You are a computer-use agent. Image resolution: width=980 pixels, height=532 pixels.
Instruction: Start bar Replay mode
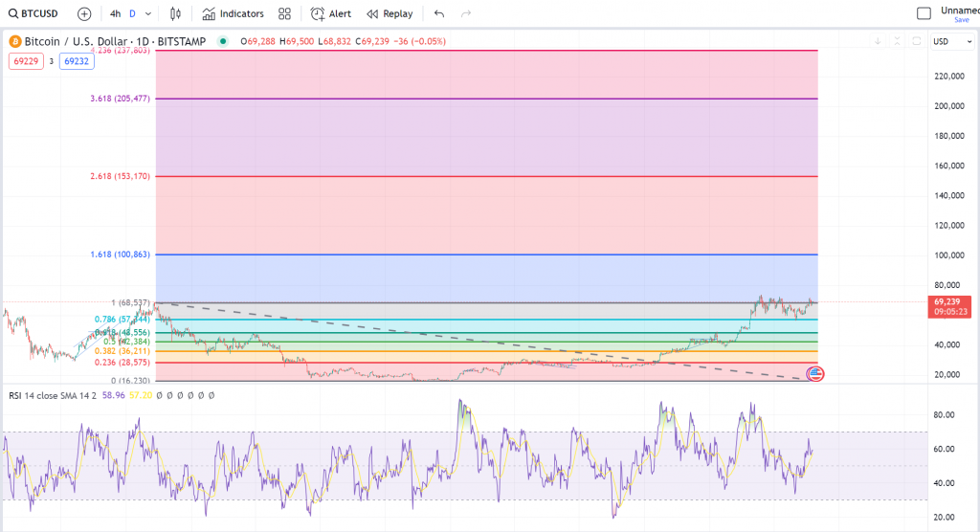tap(390, 13)
